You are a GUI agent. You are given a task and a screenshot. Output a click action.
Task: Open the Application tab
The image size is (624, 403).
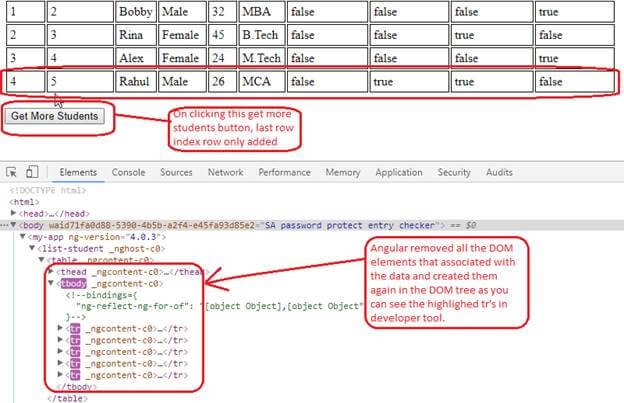pos(398,172)
